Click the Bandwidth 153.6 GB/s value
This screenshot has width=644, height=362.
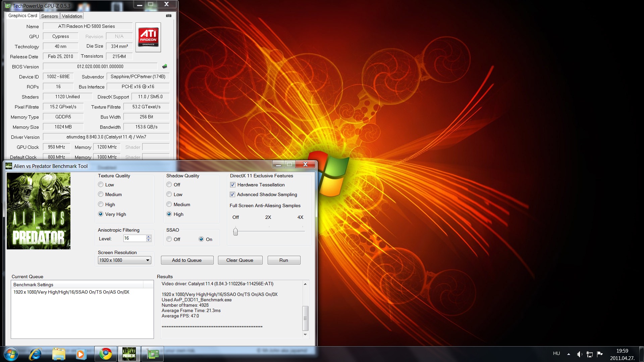pyautogui.click(x=146, y=127)
